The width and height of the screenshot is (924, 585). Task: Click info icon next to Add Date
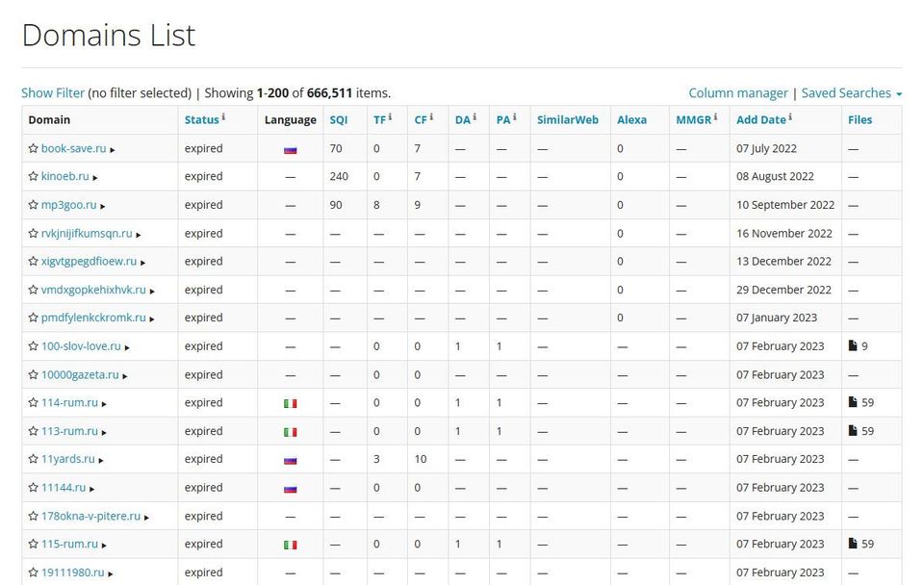(790, 116)
